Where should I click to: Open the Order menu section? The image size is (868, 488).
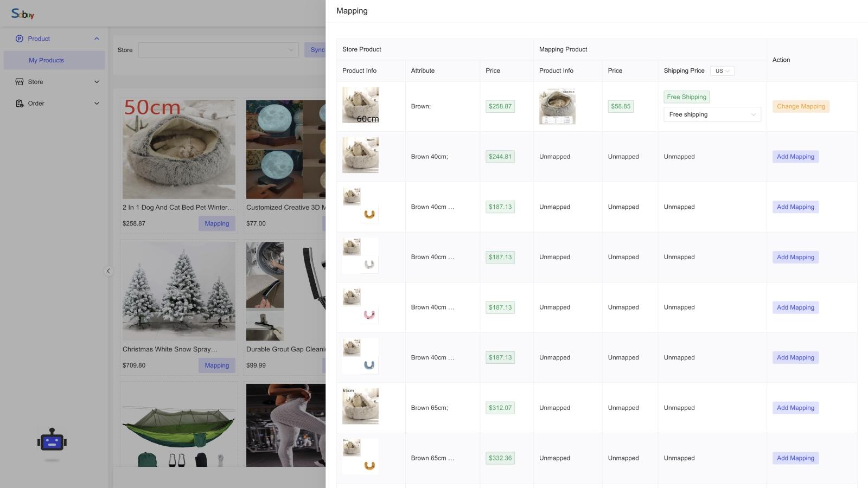[x=54, y=104]
